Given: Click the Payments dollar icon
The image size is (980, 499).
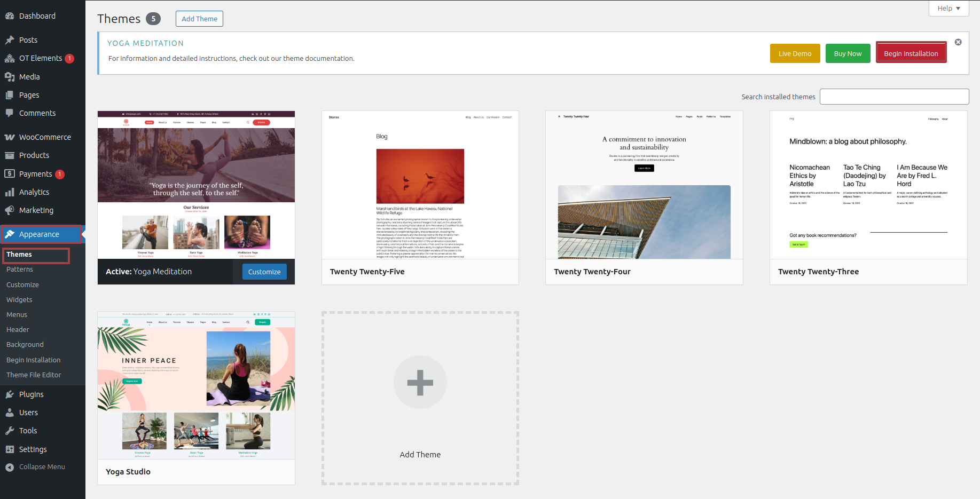Looking at the screenshot, I should (10, 173).
